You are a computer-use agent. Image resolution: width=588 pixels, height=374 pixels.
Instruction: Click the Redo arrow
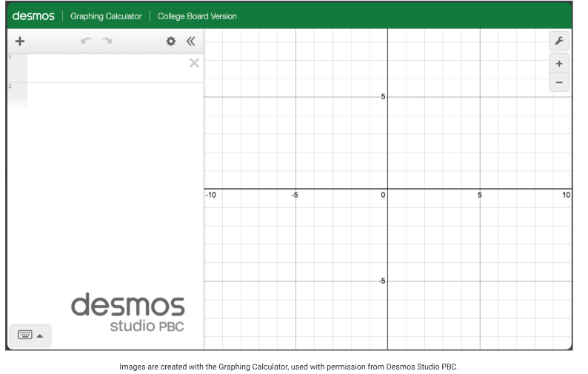(x=107, y=41)
